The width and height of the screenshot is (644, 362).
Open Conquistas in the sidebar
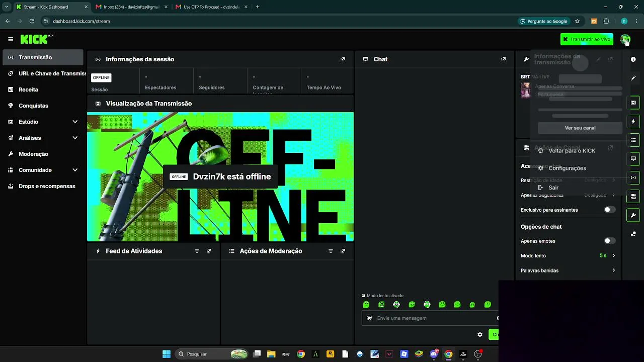(43, 106)
